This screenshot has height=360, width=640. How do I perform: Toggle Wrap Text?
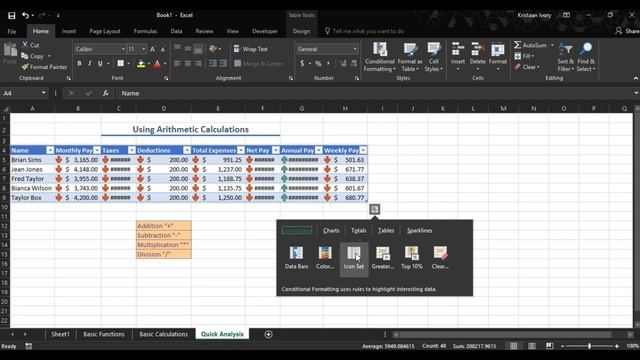251,49
